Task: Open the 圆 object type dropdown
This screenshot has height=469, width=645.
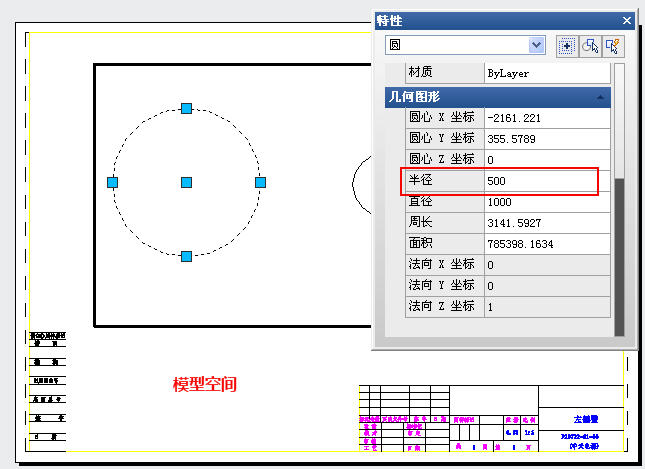Action: coord(537,46)
